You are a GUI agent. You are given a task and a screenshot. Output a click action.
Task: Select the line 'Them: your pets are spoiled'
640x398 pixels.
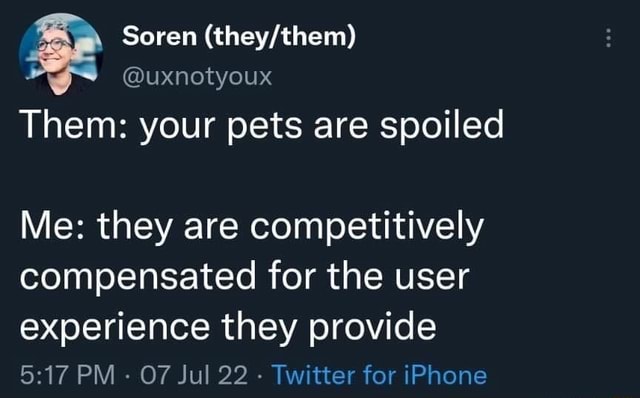coord(262,126)
